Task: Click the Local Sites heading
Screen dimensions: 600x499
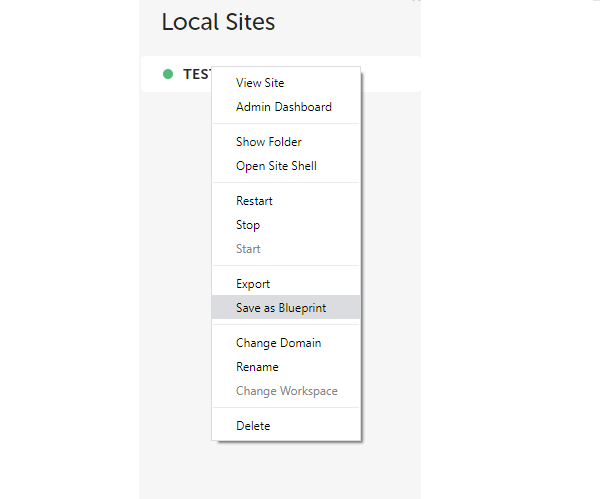Action: click(x=218, y=22)
